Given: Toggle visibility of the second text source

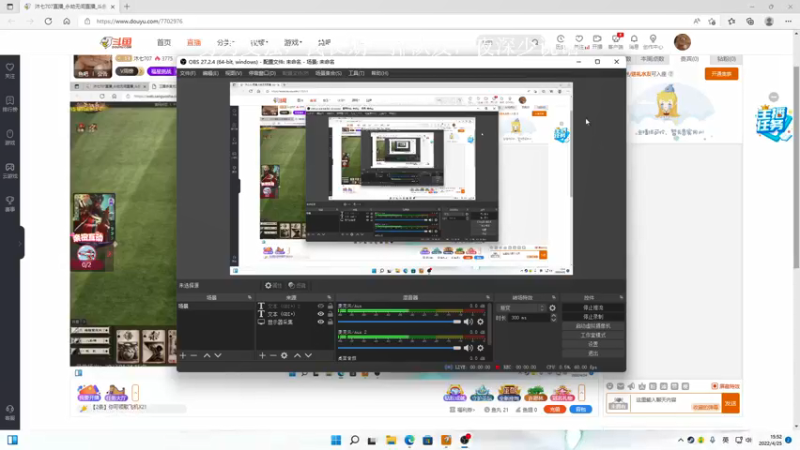Looking at the screenshot, I should click(320, 314).
